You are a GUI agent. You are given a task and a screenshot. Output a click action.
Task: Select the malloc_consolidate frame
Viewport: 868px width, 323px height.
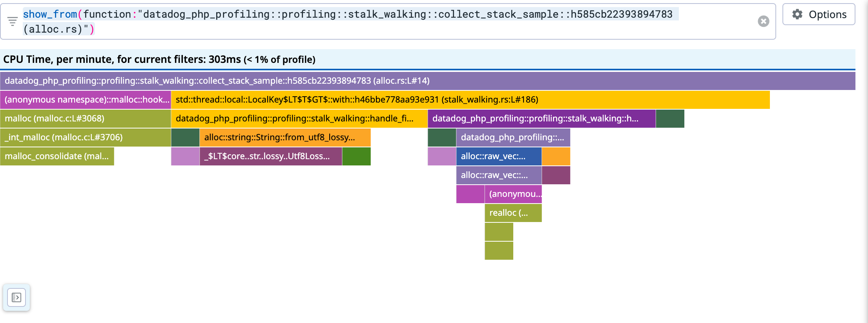pyautogui.click(x=57, y=156)
